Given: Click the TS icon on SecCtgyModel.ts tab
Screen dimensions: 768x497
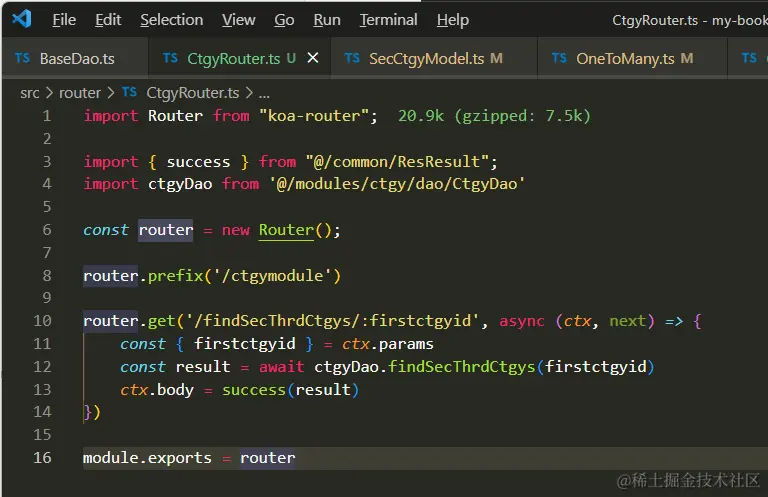Looking at the screenshot, I should [x=352, y=58].
